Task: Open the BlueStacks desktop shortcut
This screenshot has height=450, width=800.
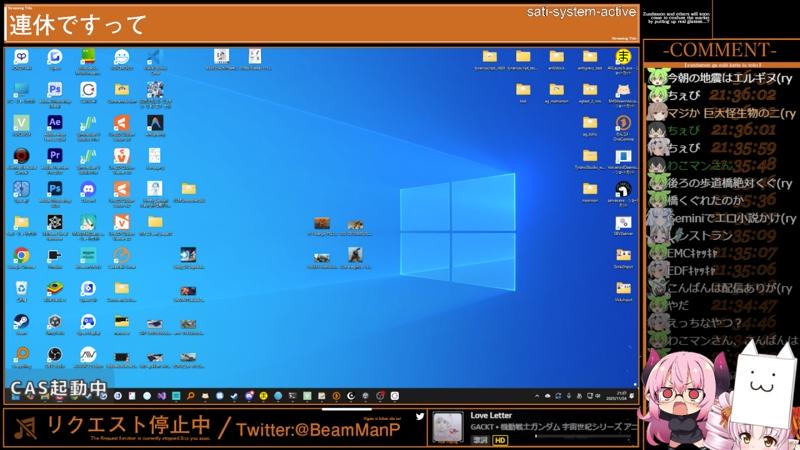Action: click(55, 289)
